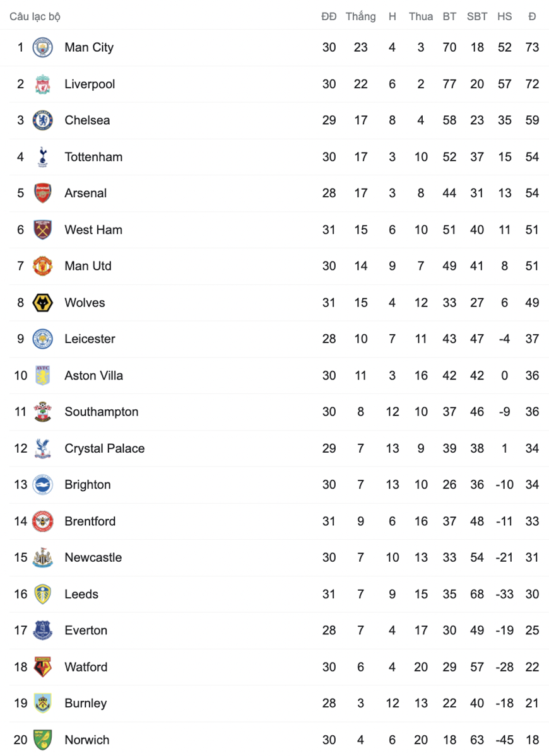Click the Tottenham cockerel crest

click(x=42, y=157)
